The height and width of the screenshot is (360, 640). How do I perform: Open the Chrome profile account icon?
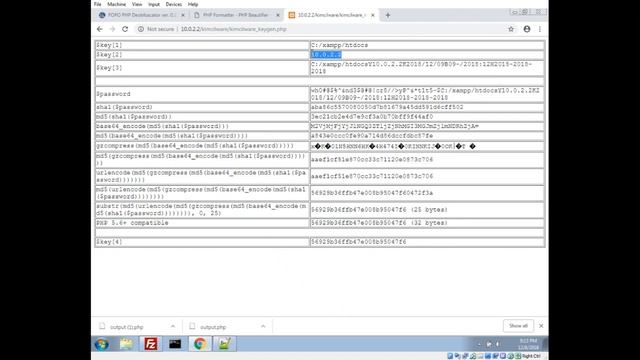tap(527, 29)
